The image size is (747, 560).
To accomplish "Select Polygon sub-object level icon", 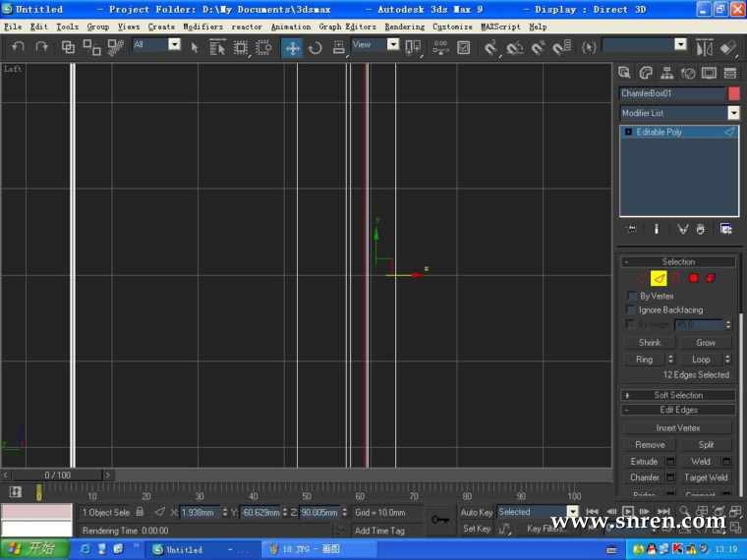I will (694, 278).
